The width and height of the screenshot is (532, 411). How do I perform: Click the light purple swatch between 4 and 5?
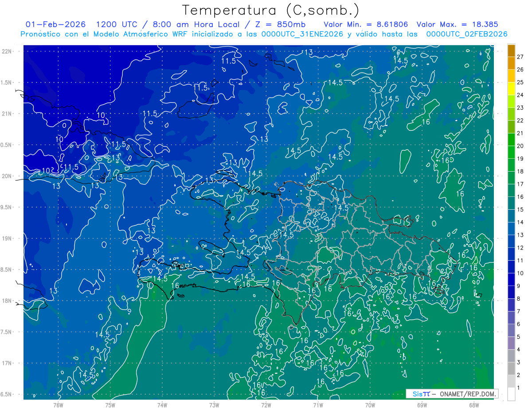click(x=511, y=343)
